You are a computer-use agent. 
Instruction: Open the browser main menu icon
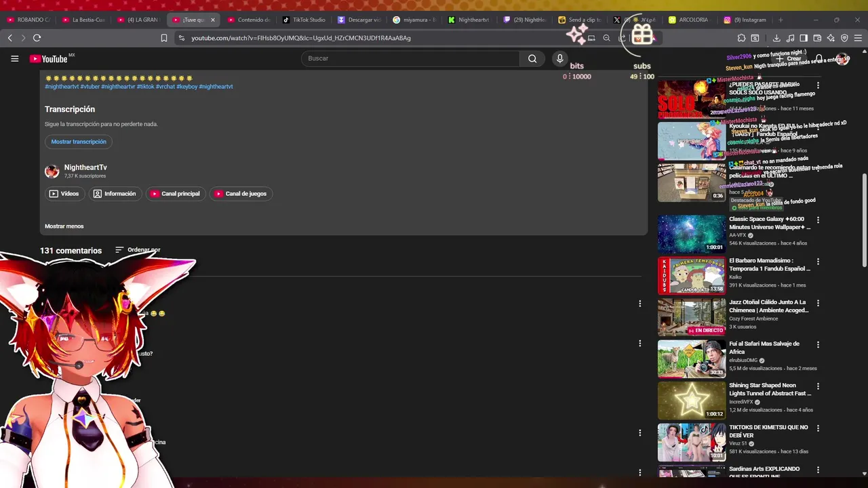pos(859,38)
